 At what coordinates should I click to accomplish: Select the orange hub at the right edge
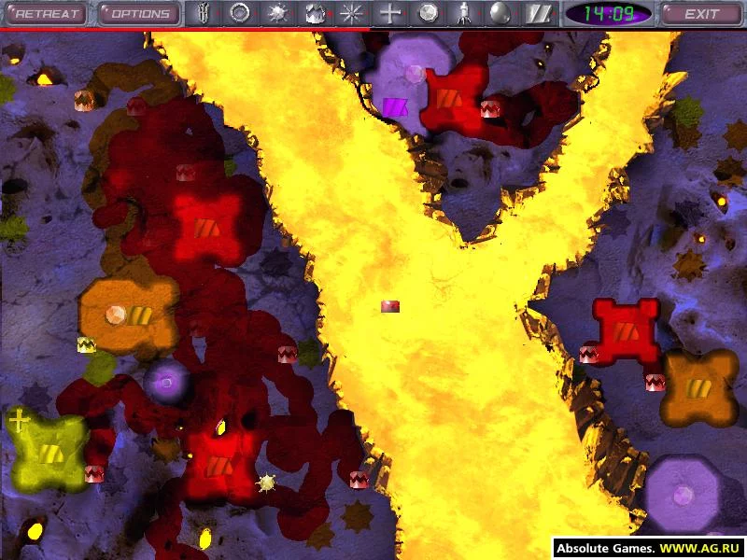[x=698, y=388]
